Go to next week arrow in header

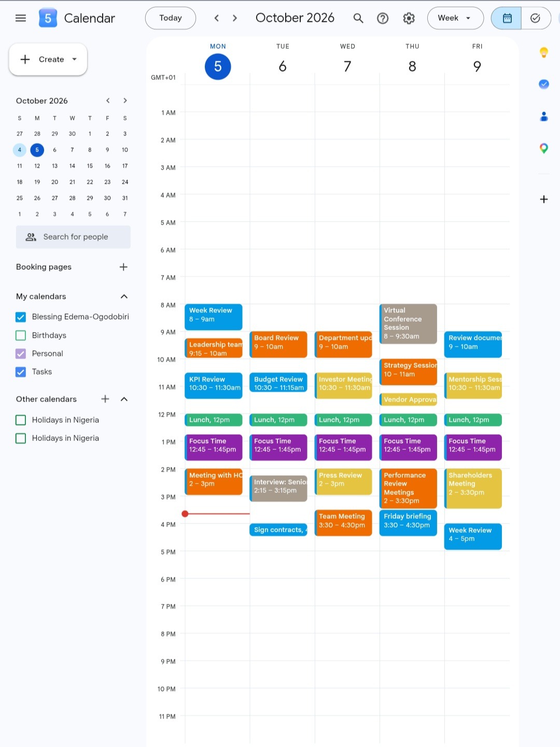point(235,18)
